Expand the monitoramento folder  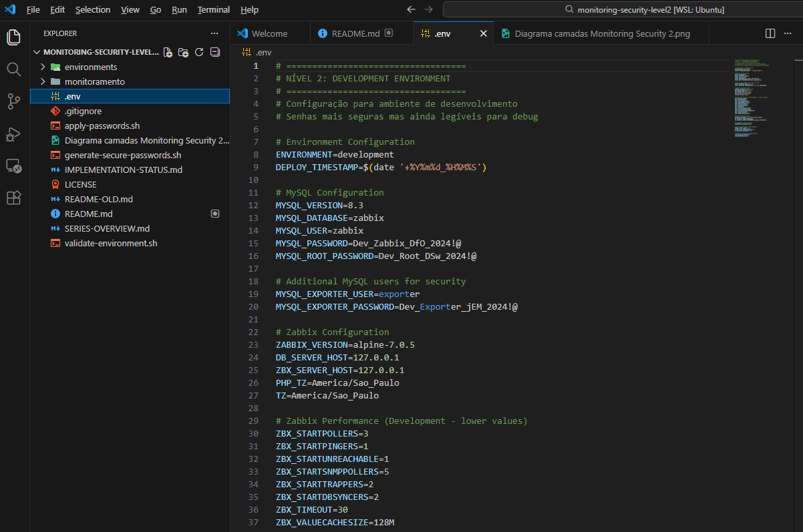[94, 81]
